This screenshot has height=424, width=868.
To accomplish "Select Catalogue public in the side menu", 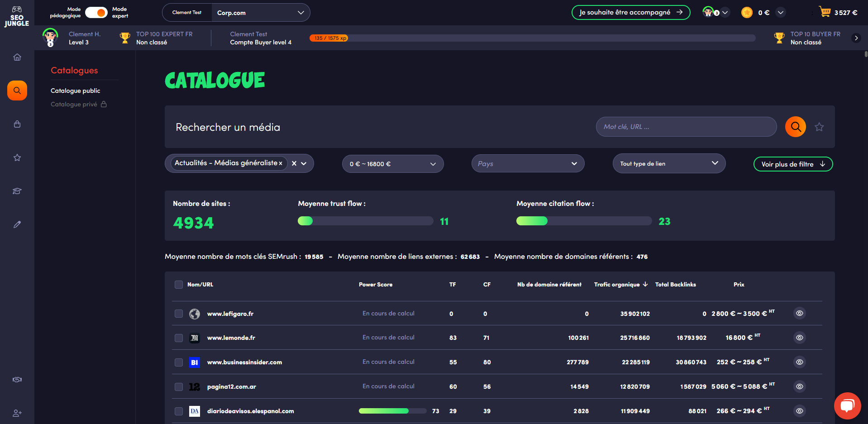I will 76,91.
